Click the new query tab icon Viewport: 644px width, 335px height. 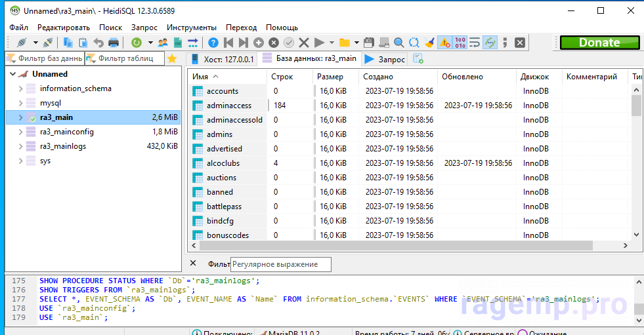coord(418,59)
